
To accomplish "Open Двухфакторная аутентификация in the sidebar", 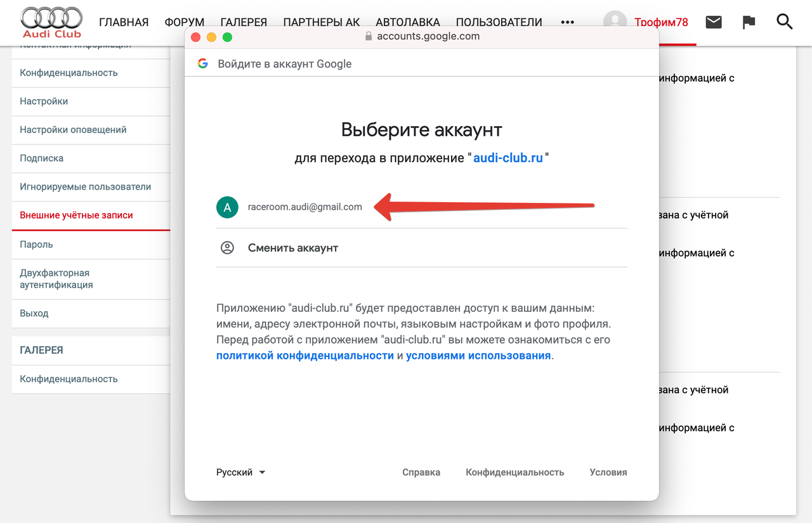I will pos(91,279).
